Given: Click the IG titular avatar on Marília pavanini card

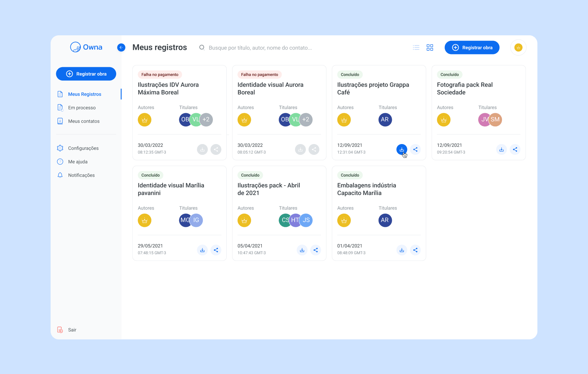Looking at the screenshot, I should (196, 220).
